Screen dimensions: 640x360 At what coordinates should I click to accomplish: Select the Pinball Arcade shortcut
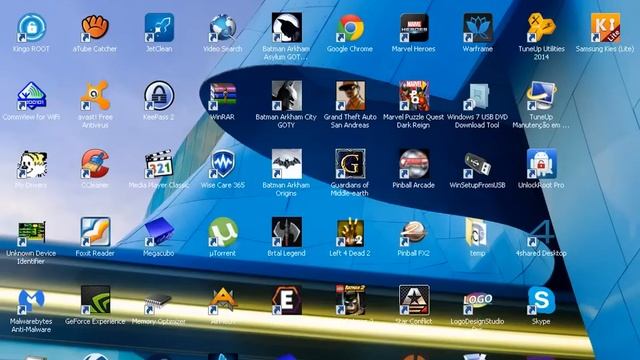[x=413, y=164]
